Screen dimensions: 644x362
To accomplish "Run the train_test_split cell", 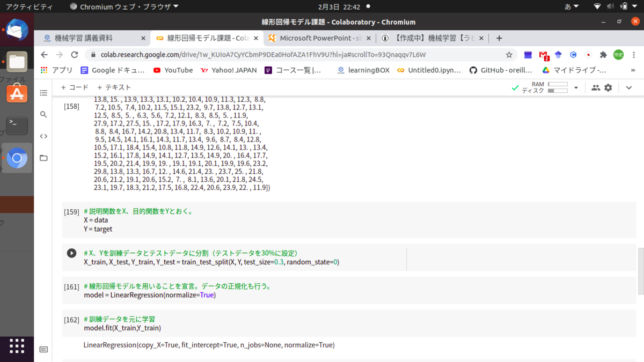I will tap(71, 253).
